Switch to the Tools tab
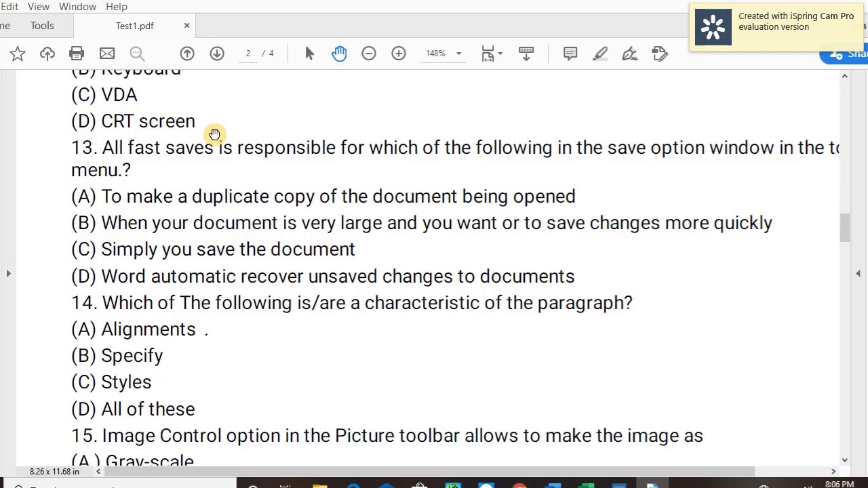This screenshot has width=868, height=488. [x=42, y=26]
